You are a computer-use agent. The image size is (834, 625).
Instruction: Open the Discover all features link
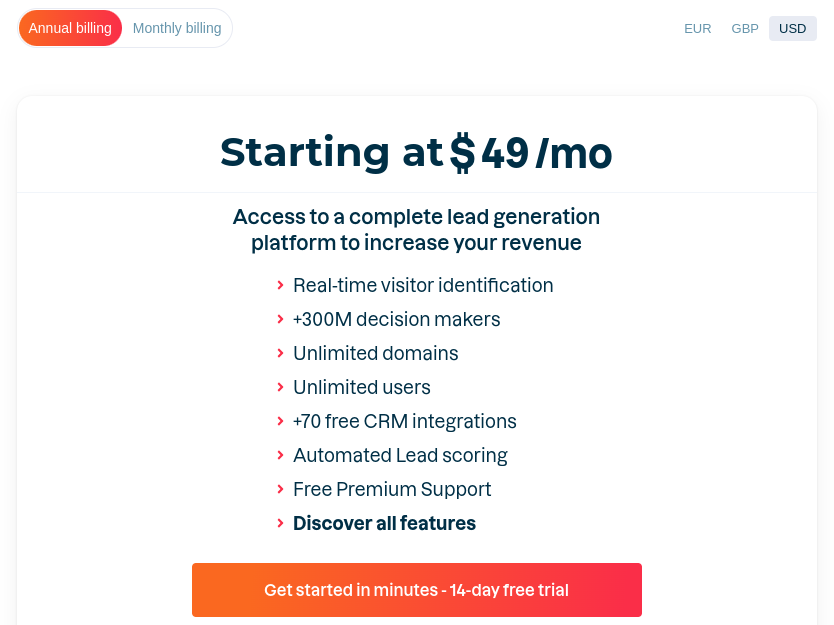pyautogui.click(x=384, y=523)
